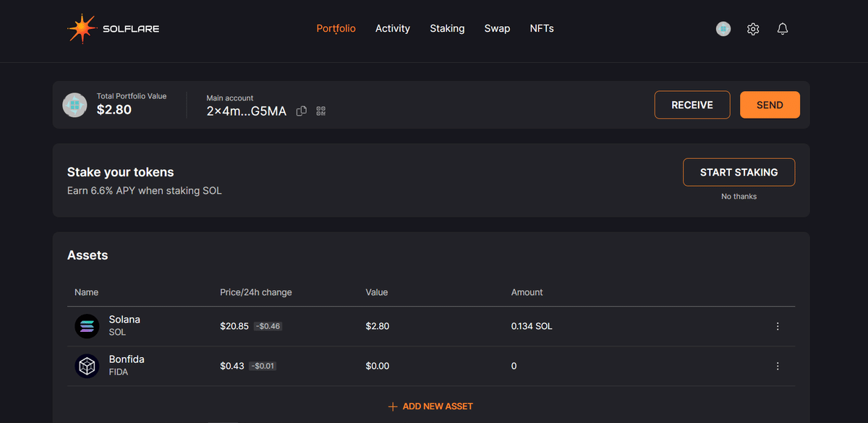Show the wallet QR code
Screen dimensions: 868x423
pyautogui.click(x=321, y=111)
